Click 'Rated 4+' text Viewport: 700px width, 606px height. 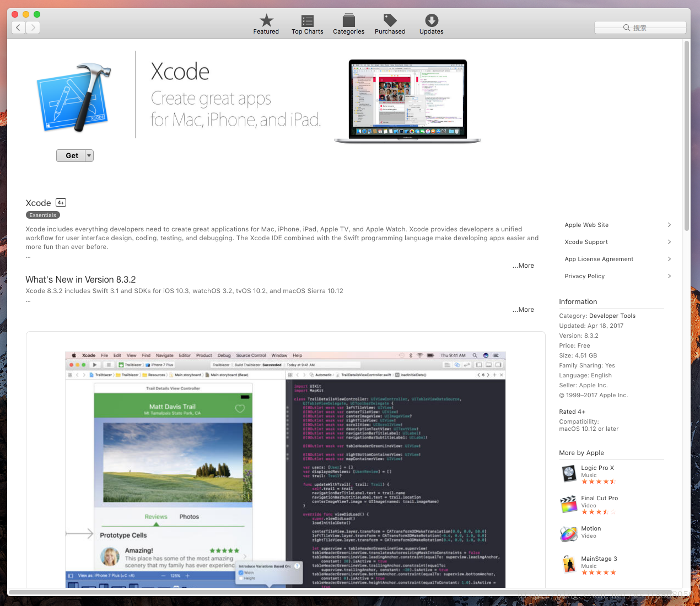click(x=572, y=412)
